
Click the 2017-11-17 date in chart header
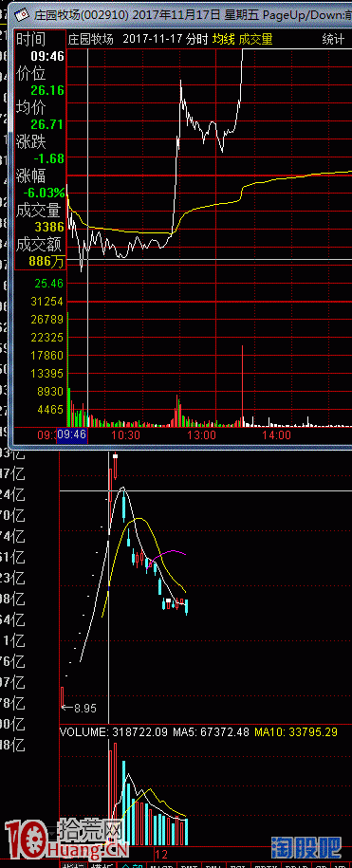[153, 39]
